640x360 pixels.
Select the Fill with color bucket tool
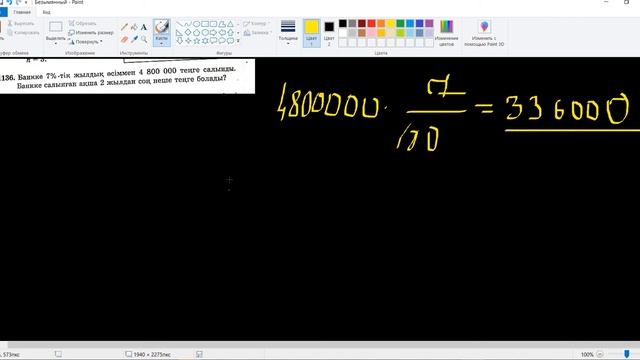134,27
